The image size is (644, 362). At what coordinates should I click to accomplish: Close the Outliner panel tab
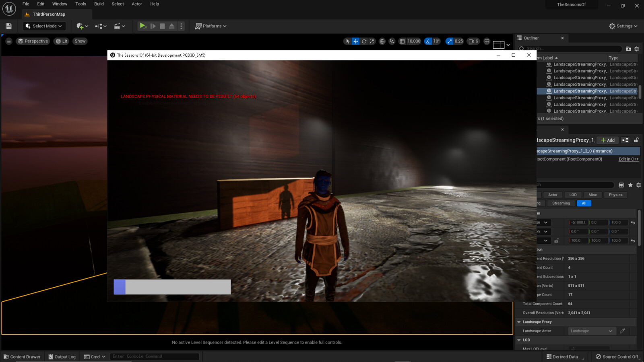(562, 38)
